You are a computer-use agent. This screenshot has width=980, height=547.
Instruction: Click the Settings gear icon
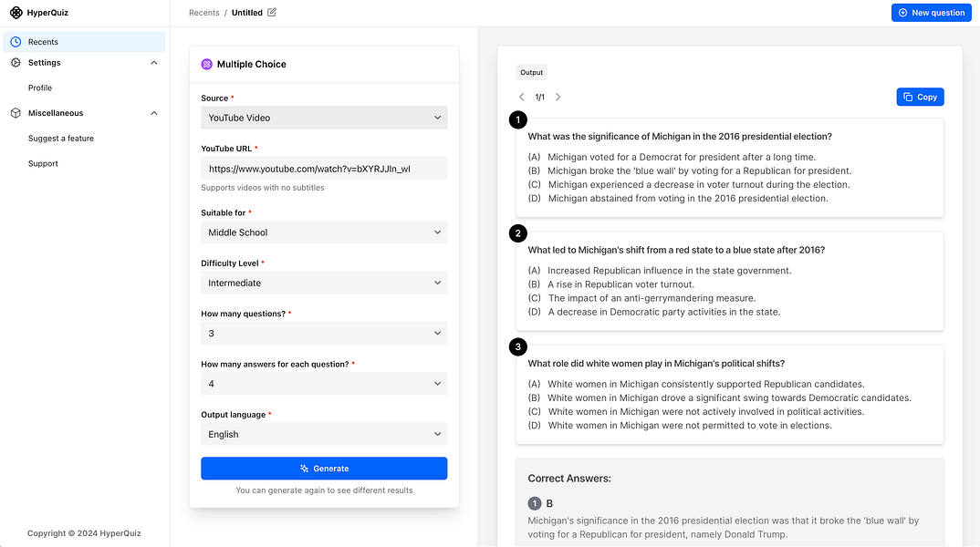coord(16,63)
